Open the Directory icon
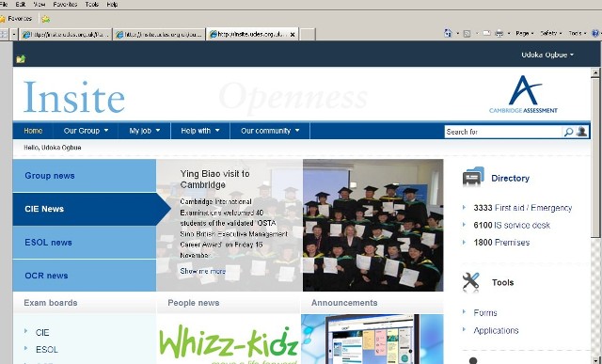 click(x=473, y=177)
